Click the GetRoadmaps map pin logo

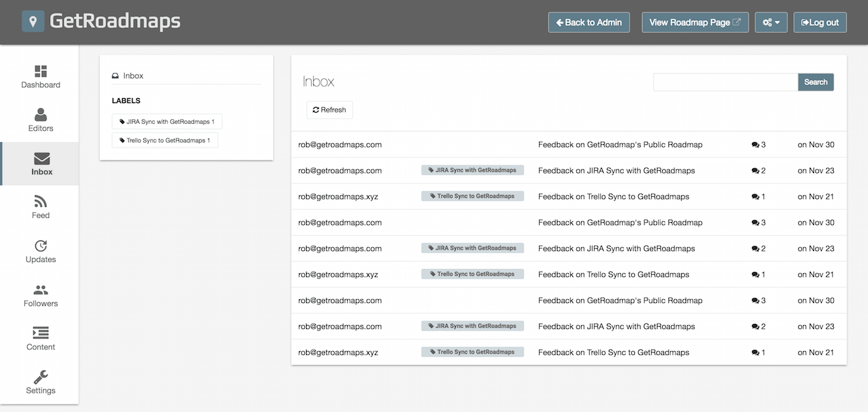pos(33,21)
